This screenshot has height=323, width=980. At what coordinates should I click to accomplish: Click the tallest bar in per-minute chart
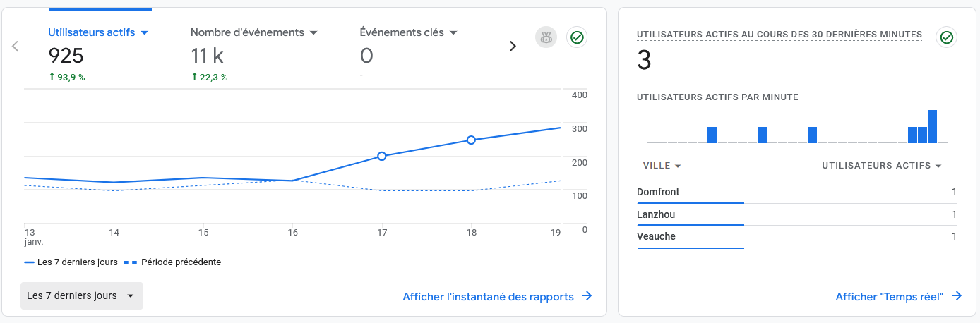tap(932, 127)
